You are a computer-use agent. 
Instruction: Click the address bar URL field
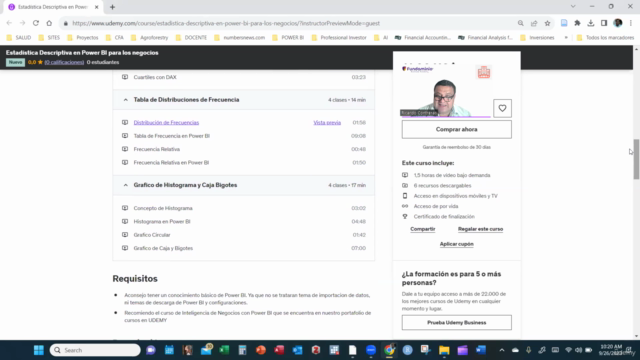(286, 23)
